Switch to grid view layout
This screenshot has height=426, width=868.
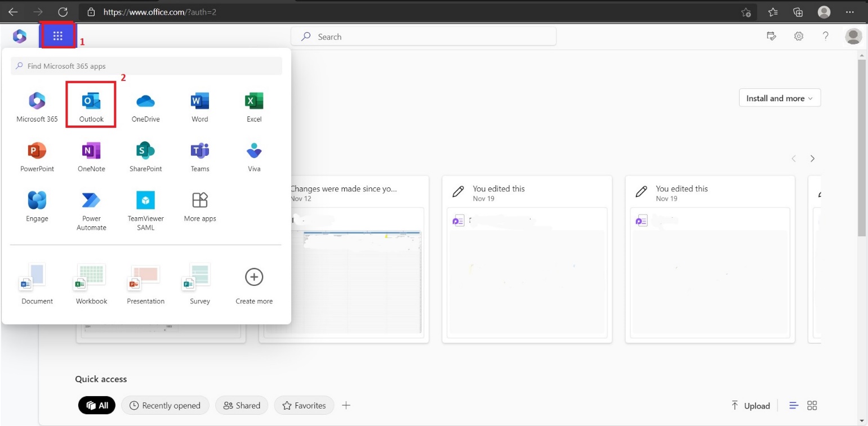812,406
